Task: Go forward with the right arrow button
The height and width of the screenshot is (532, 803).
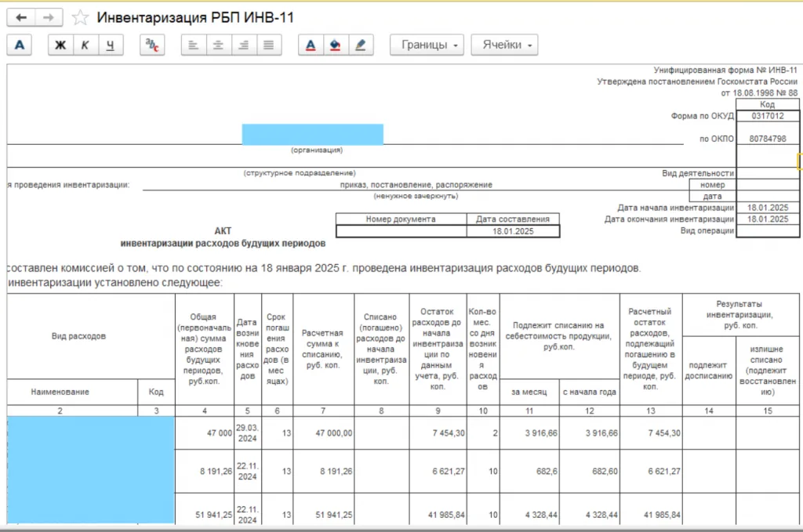Action: tap(49, 18)
